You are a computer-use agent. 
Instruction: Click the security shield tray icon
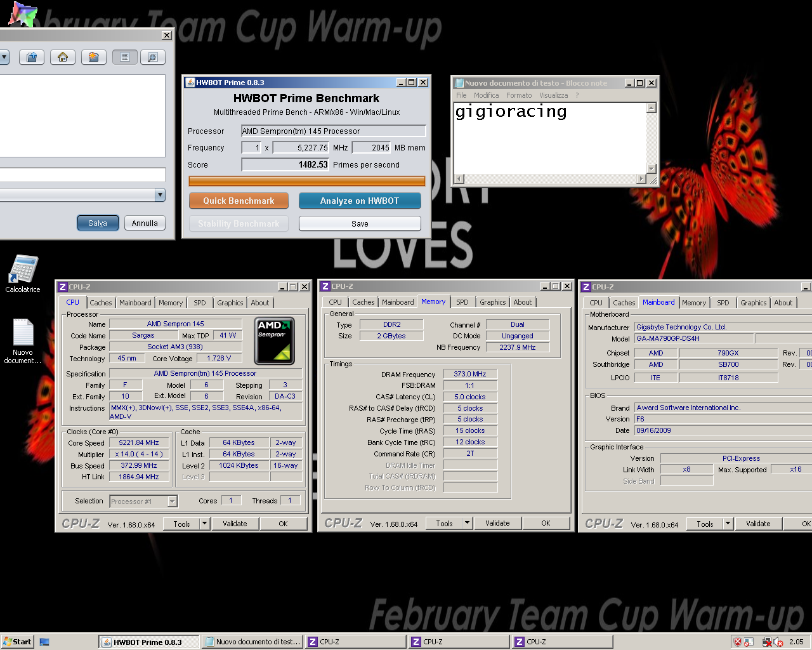[738, 642]
